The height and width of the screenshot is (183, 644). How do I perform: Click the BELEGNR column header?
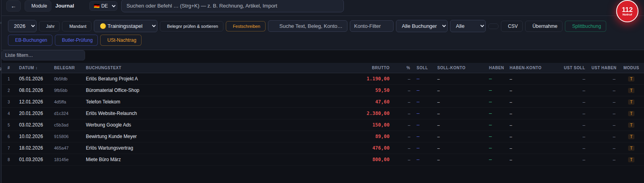(x=64, y=68)
